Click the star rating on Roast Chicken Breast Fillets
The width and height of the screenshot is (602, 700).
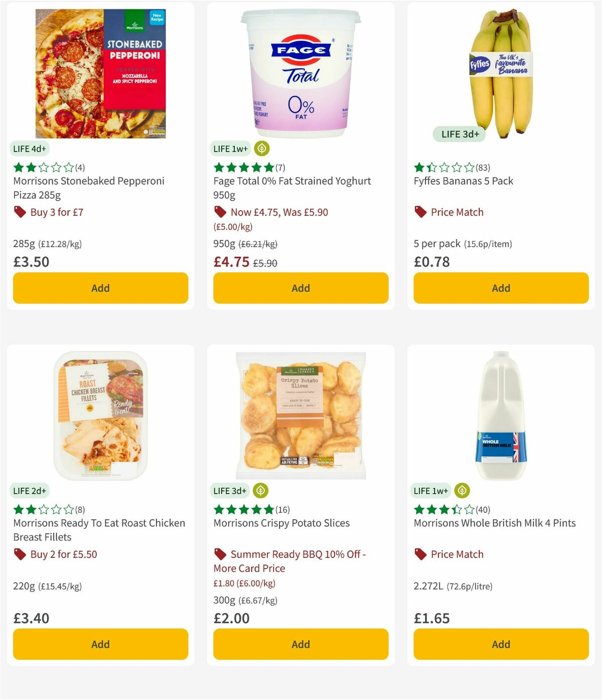coord(41,508)
